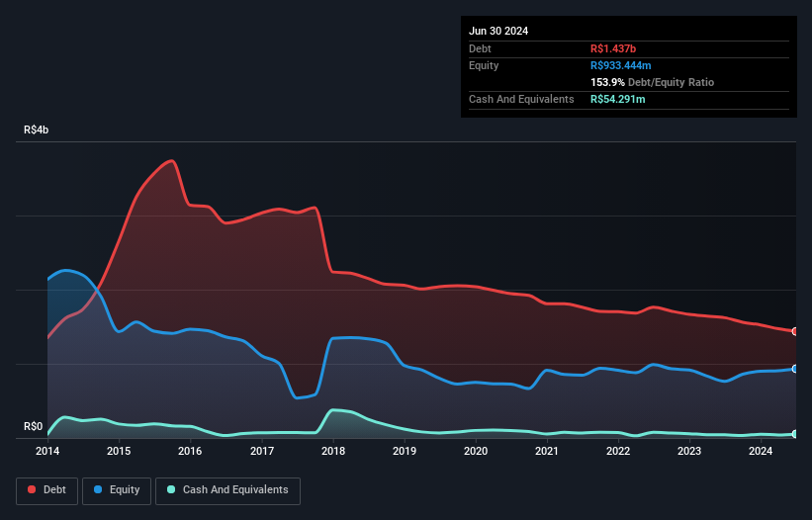Select the blue Equity endpoint marker
This screenshot has width=812, height=520.
pyautogui.click(x=795, y=369)
